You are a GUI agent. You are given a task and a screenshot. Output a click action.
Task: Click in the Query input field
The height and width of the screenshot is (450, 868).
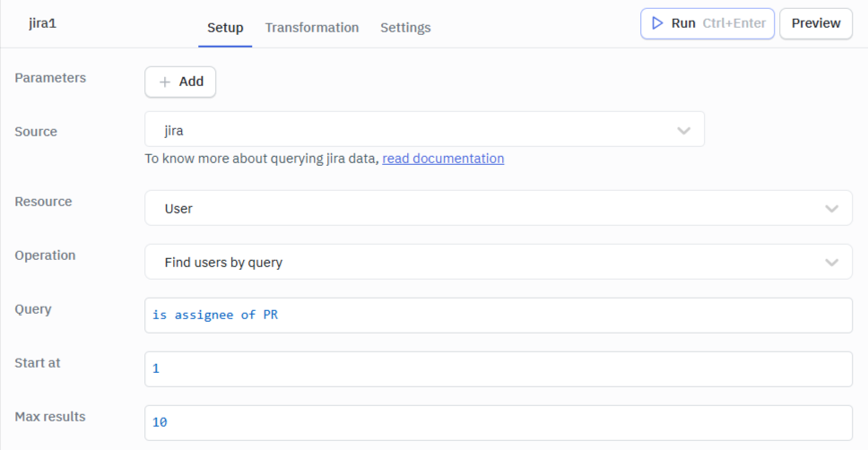(499, 316)
